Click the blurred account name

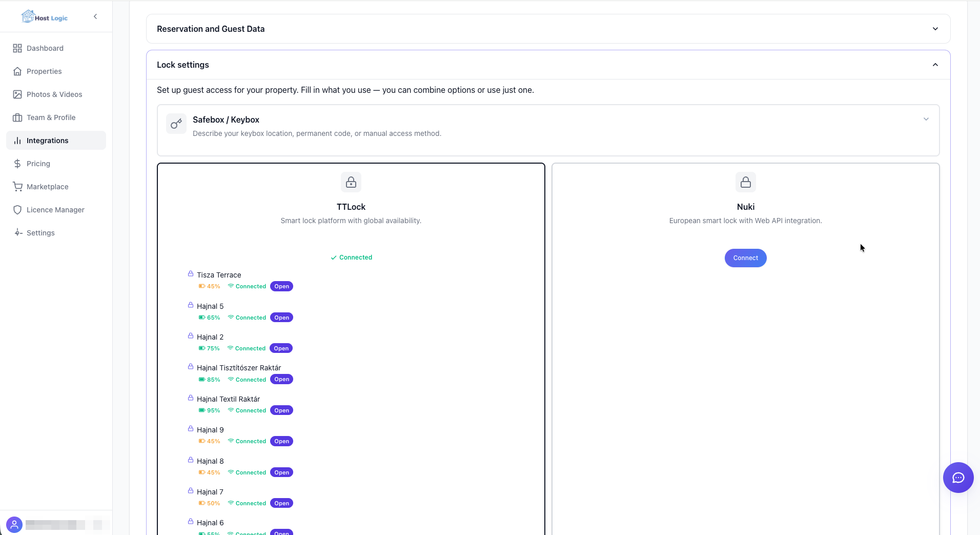67,525
